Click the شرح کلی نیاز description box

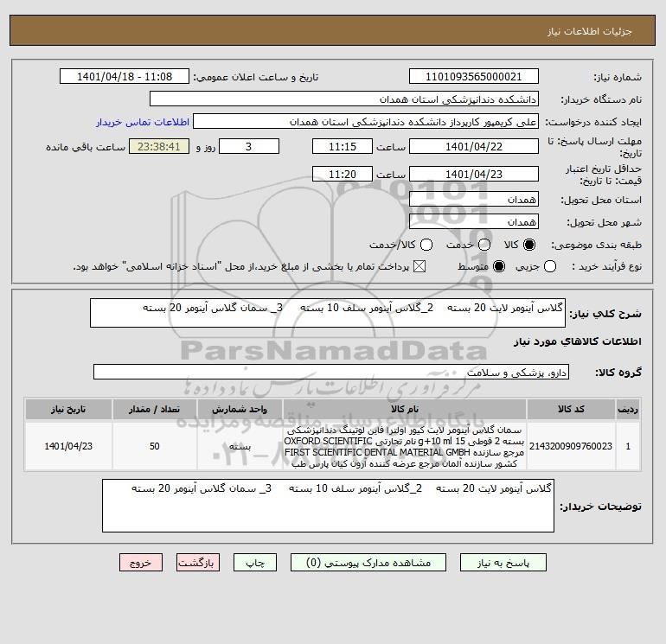tap(328, 313)
